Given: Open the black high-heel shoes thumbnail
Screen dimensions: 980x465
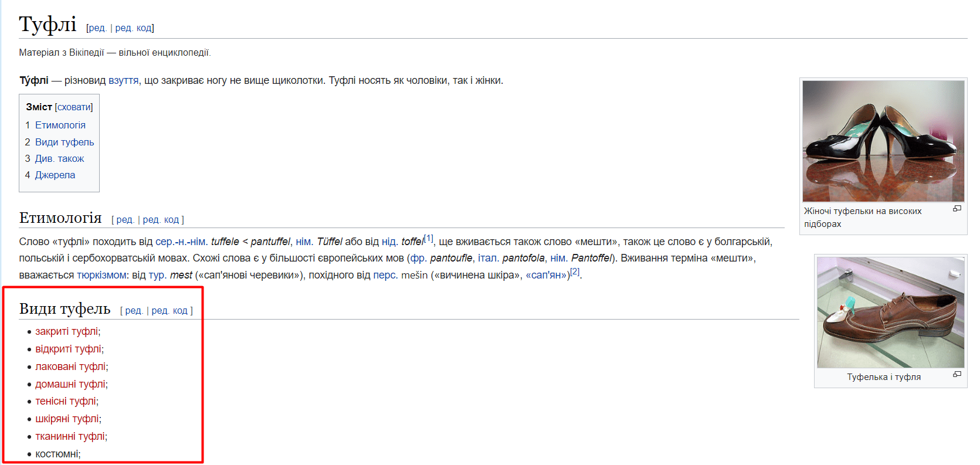Looking at the screenshot, I should point(883,141).
